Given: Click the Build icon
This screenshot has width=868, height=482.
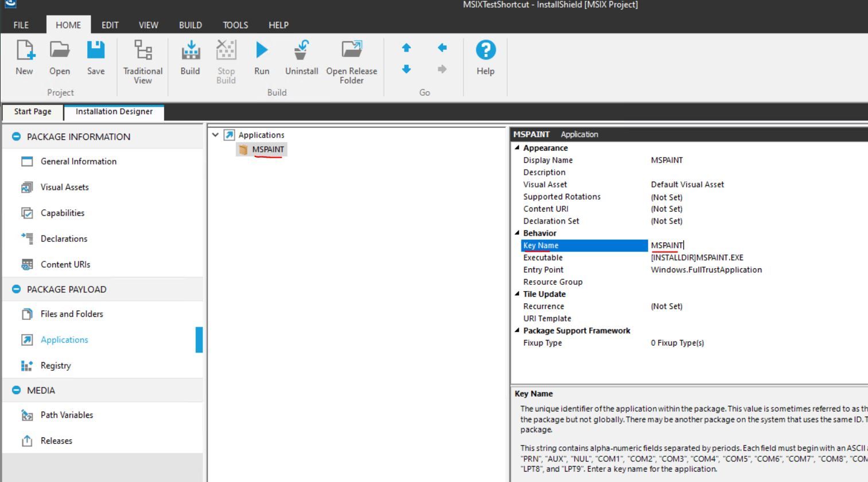Looking at the screenshot, I should (190, 54).
